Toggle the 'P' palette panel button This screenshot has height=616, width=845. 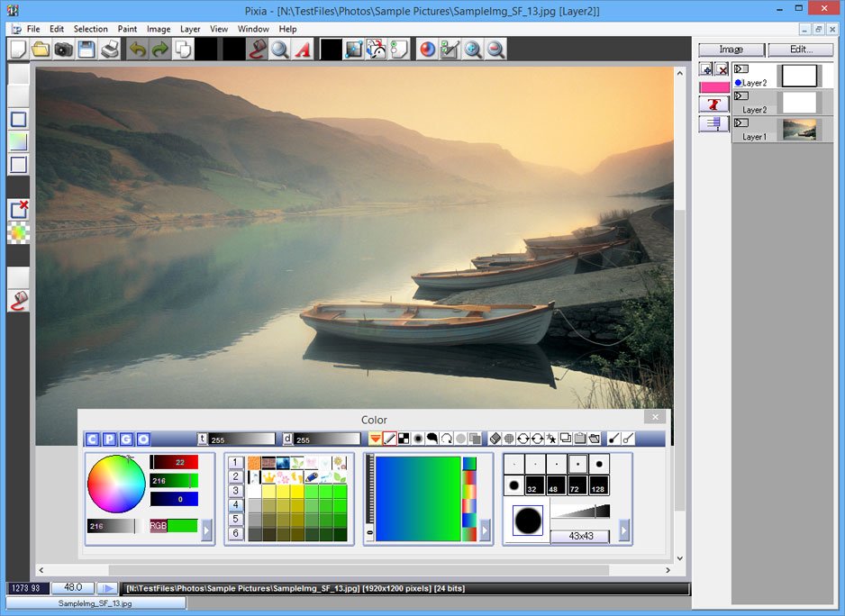[x=109, y=439]
